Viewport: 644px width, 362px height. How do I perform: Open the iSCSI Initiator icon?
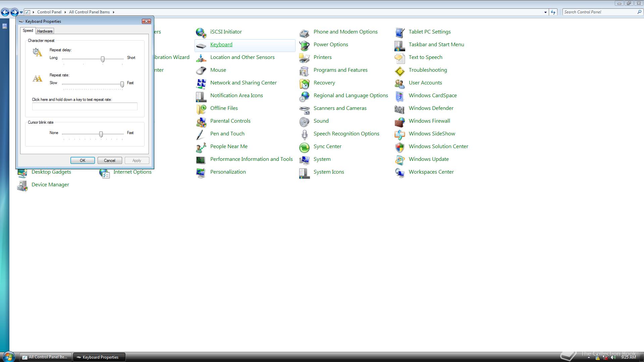click(201, 32)
